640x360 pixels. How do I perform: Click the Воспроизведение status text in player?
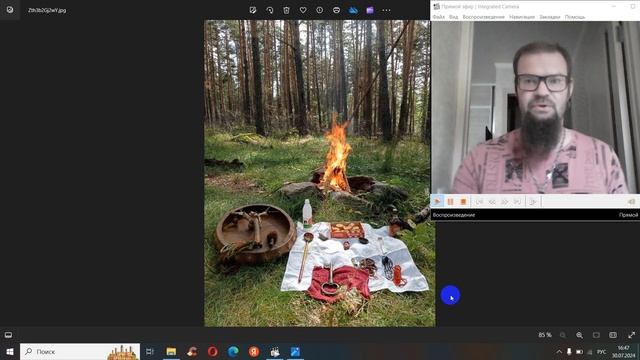click(454, 215)
